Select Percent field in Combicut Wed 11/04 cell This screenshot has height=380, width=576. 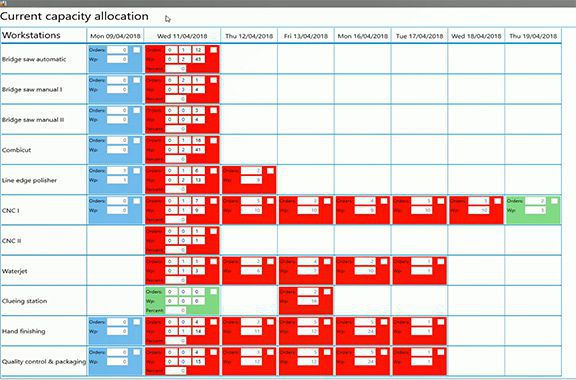click(x=176, y=159)
